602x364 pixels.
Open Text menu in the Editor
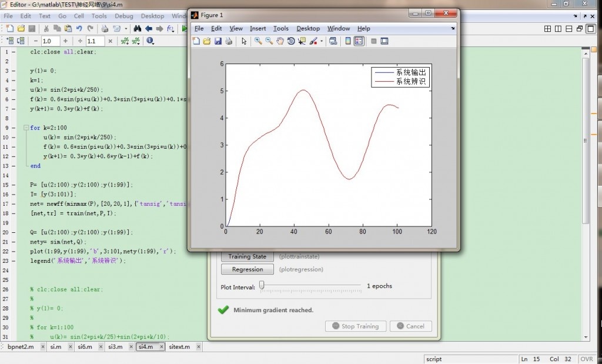45,16
